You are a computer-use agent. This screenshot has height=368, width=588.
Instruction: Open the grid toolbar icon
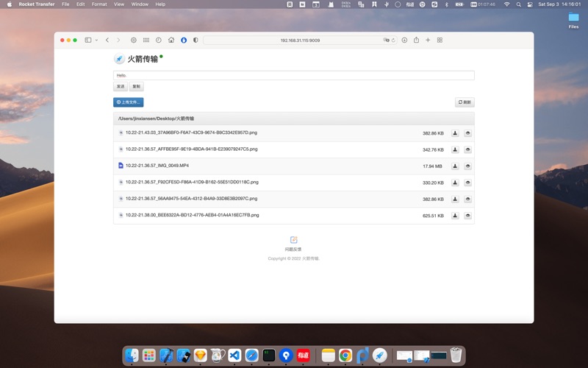[x=146, y=40]
